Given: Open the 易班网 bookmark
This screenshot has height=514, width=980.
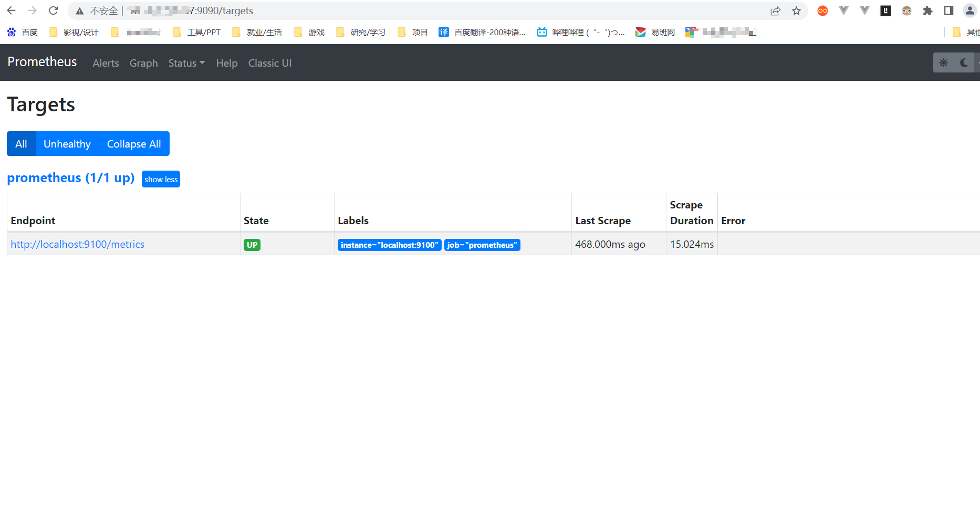Looking at the screenshot, I should coord(655,33).
